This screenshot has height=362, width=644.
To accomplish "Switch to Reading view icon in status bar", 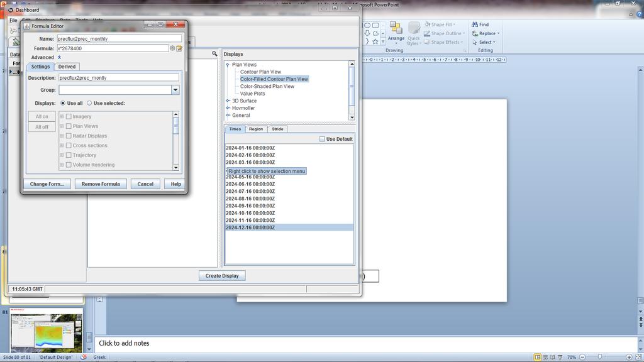I will 552,357.
